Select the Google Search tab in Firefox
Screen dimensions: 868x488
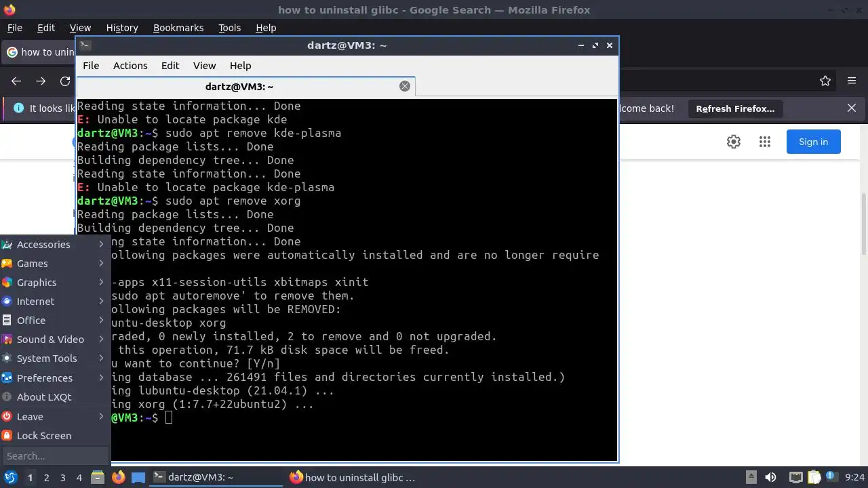point(39,52)
